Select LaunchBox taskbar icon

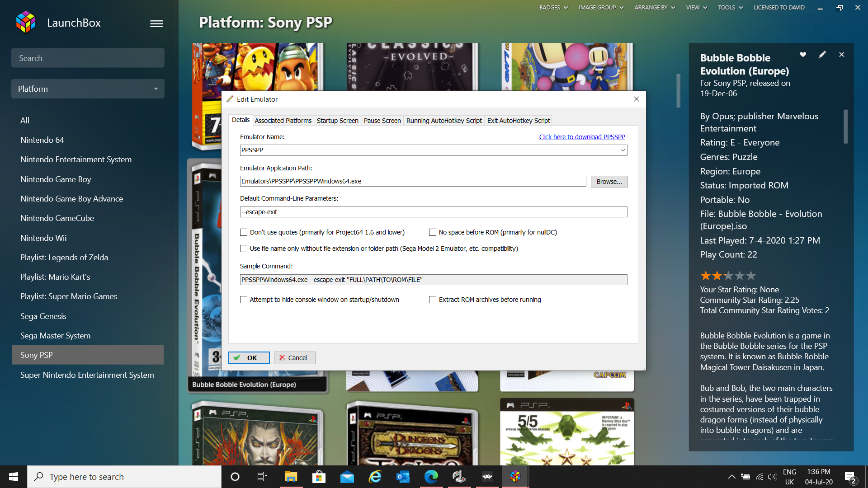[515, 477]
